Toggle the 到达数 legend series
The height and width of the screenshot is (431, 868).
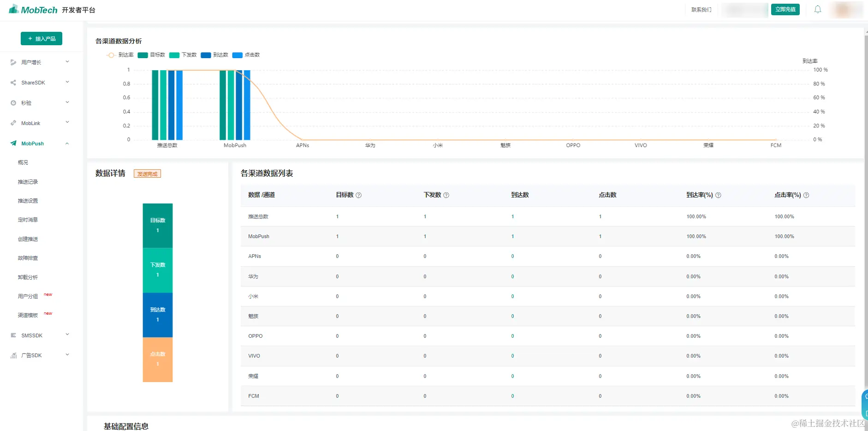214,55
